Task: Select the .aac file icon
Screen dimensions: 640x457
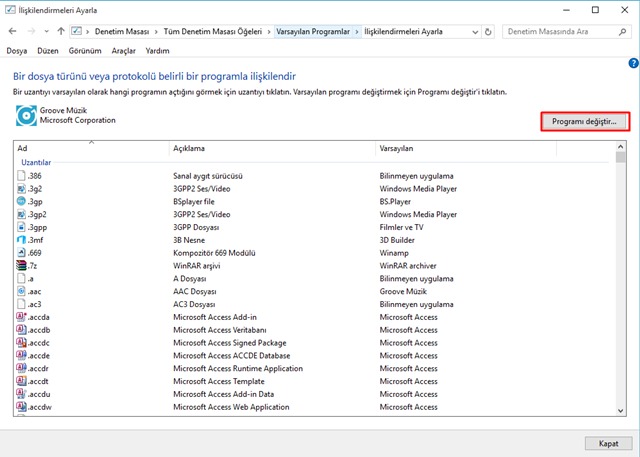Action: [x=21, y=291]
